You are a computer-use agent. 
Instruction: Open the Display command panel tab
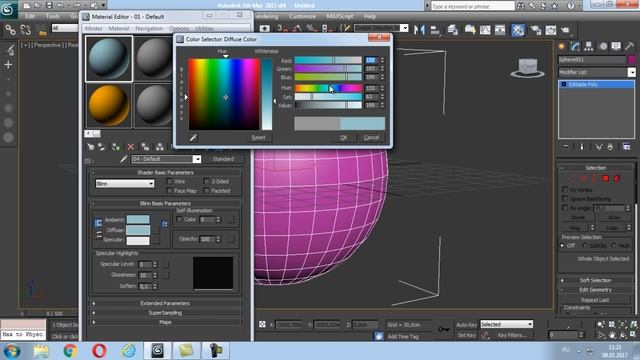[x=616, y=47]
